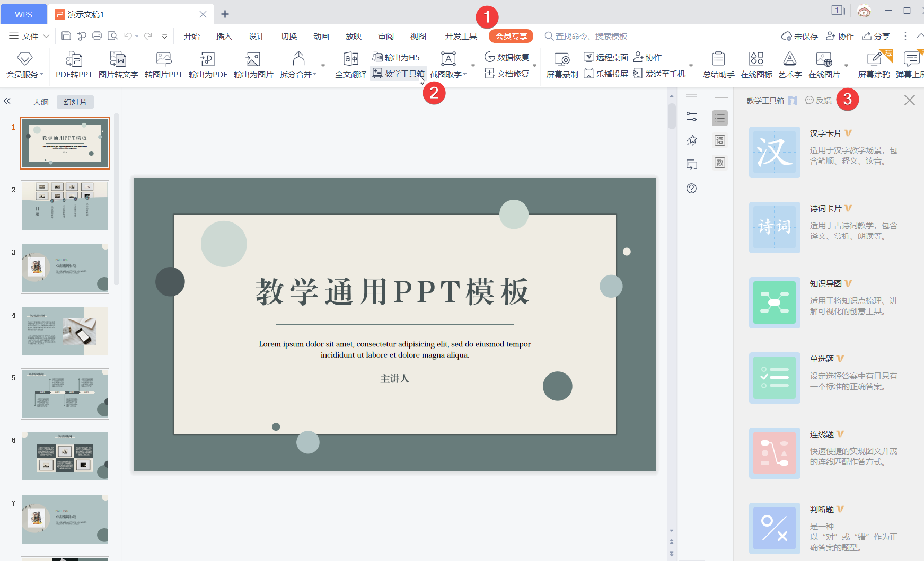Switch to the 开始 ribbon tab

click(192, 36)
